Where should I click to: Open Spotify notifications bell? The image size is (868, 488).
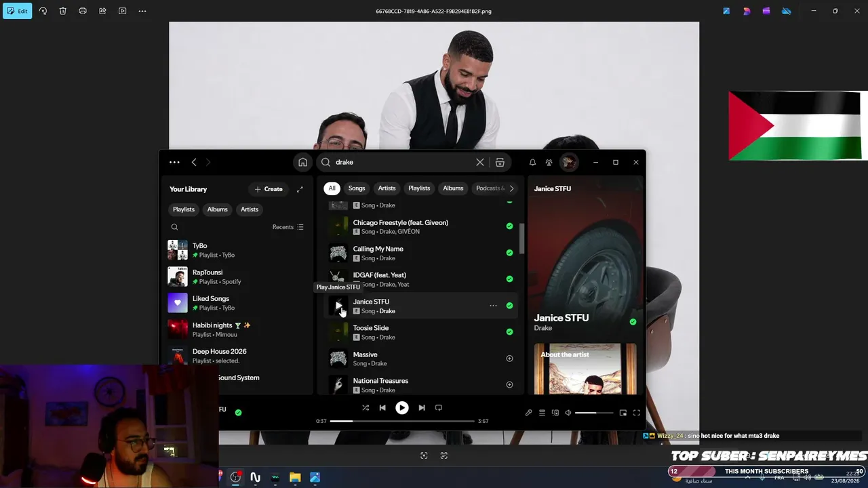[532, 163]
